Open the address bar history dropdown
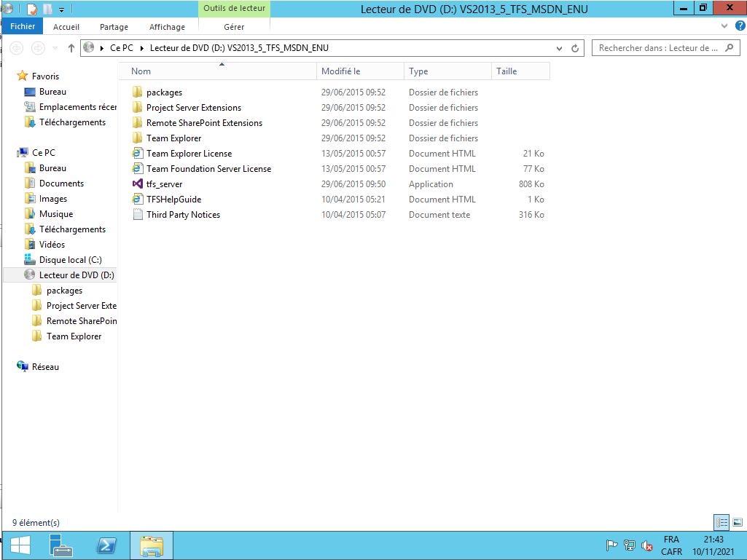 click(x=559, y=48)
